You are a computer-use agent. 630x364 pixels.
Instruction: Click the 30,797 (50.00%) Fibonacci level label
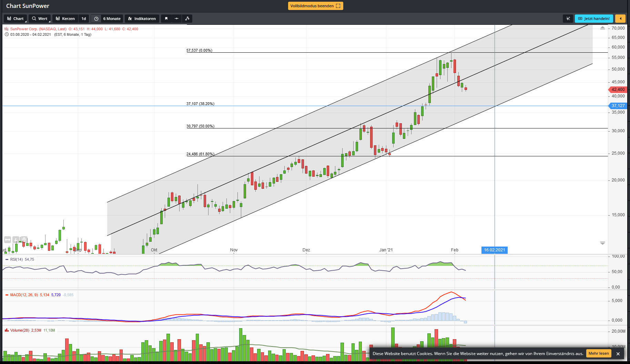[200, 126]
